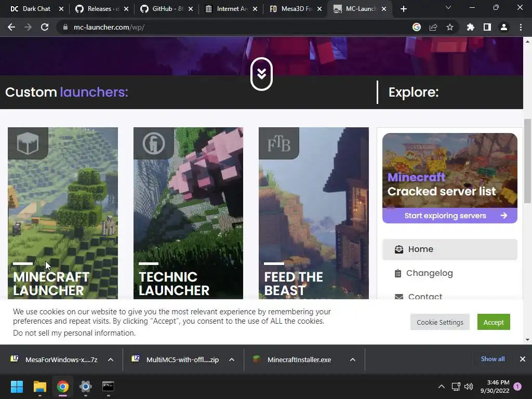Click the address bar URL
The image size is (532, 399).
[109, 27]
